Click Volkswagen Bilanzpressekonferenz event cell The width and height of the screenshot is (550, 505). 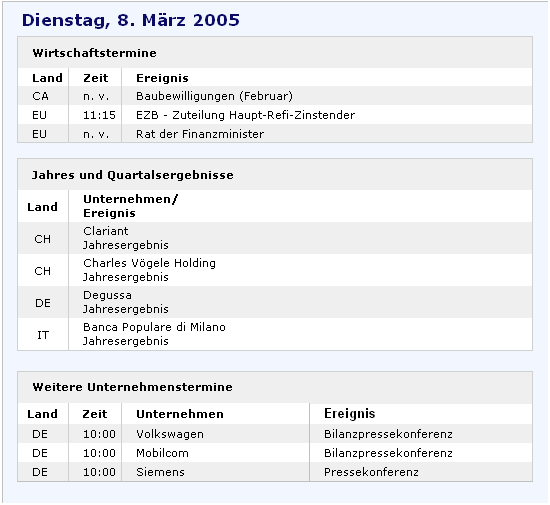(x=388, y=434)
